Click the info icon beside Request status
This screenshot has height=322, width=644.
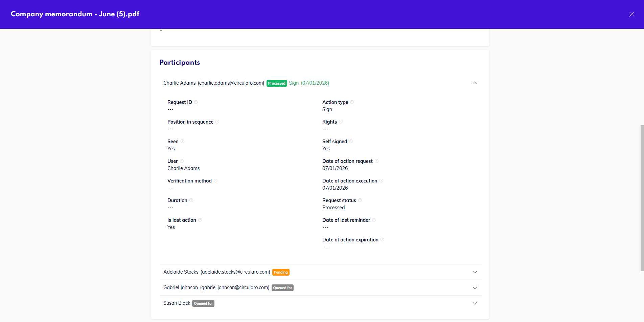360,200
